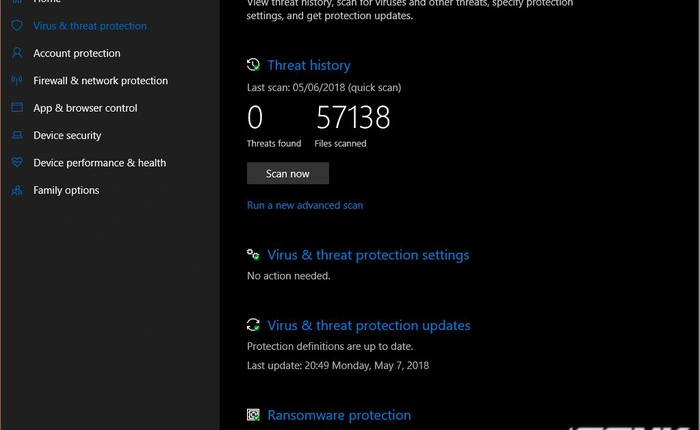Open Device security page
The height and width of the screenshot is (430, 700).
pyautogui.click(x=67, y=135)
